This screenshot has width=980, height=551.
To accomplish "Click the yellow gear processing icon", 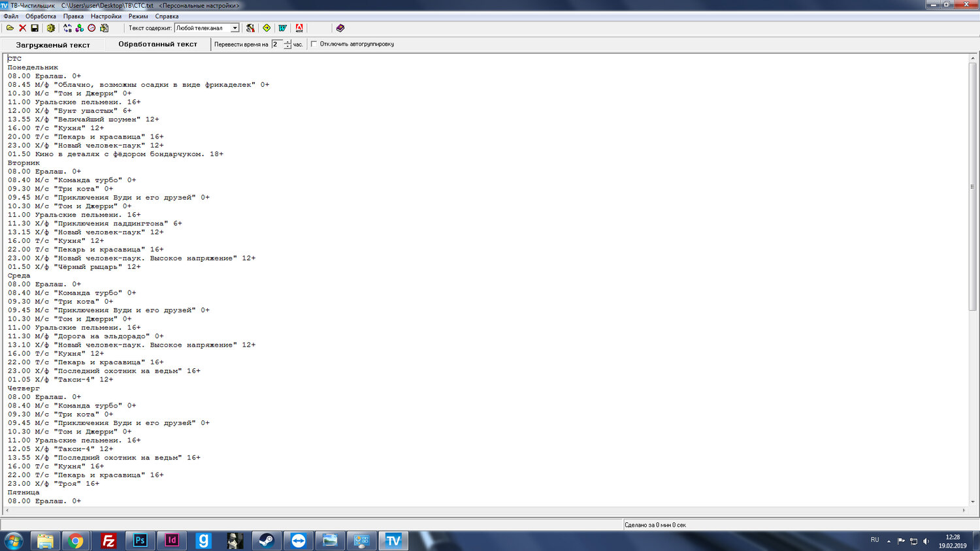I will click(x=51, y=28).
